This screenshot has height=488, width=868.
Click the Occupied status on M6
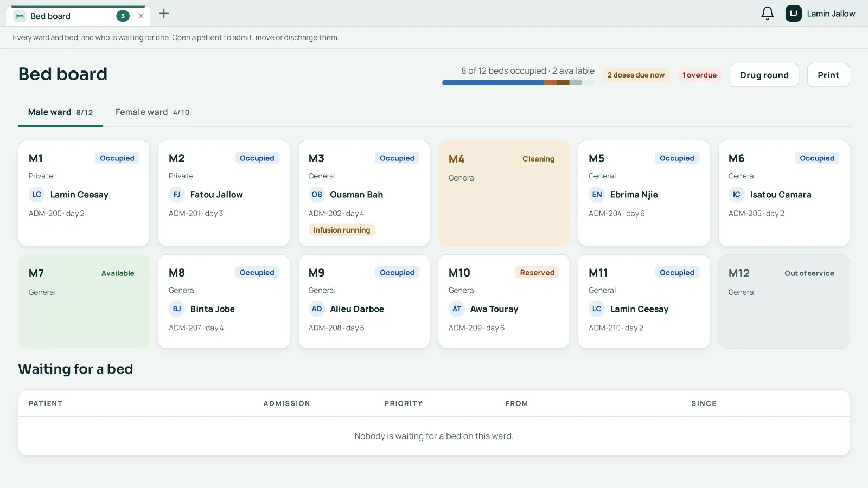click(x=817, y=158)
